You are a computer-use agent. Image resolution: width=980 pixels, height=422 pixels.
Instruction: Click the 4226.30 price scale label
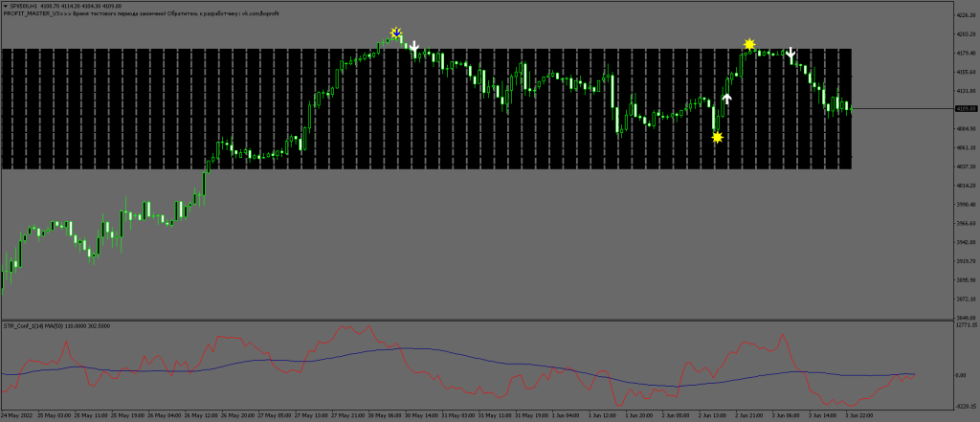point(964,16)
